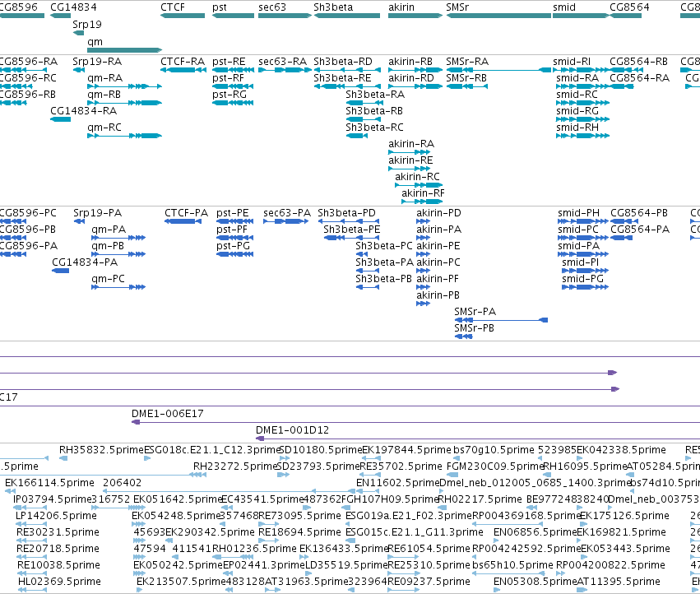Image resolution: width=700 pixels, height=594 pixels.
Task: Select protein SMSr-PA
Action: 501,320
